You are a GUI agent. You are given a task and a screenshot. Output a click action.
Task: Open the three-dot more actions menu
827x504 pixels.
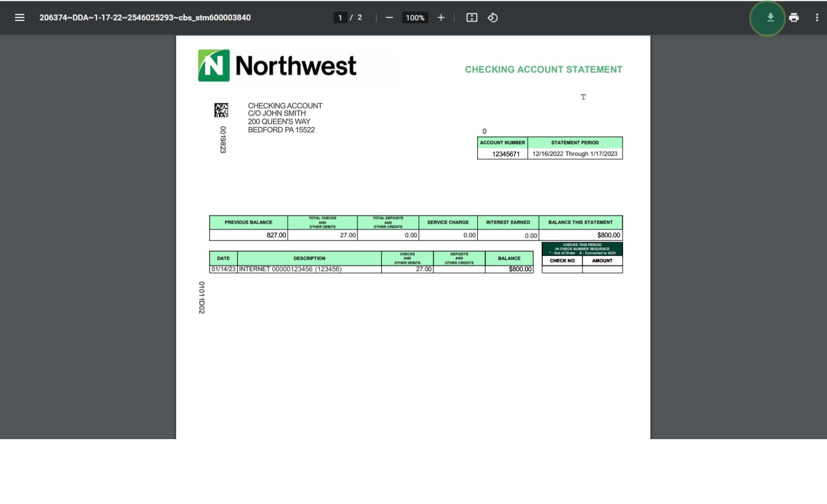[817, 17]
